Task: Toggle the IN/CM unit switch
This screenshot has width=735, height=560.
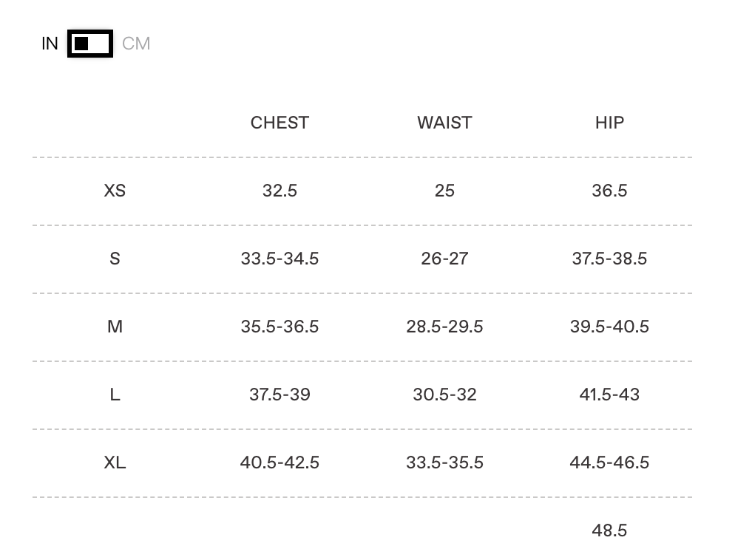Action: 90,44
